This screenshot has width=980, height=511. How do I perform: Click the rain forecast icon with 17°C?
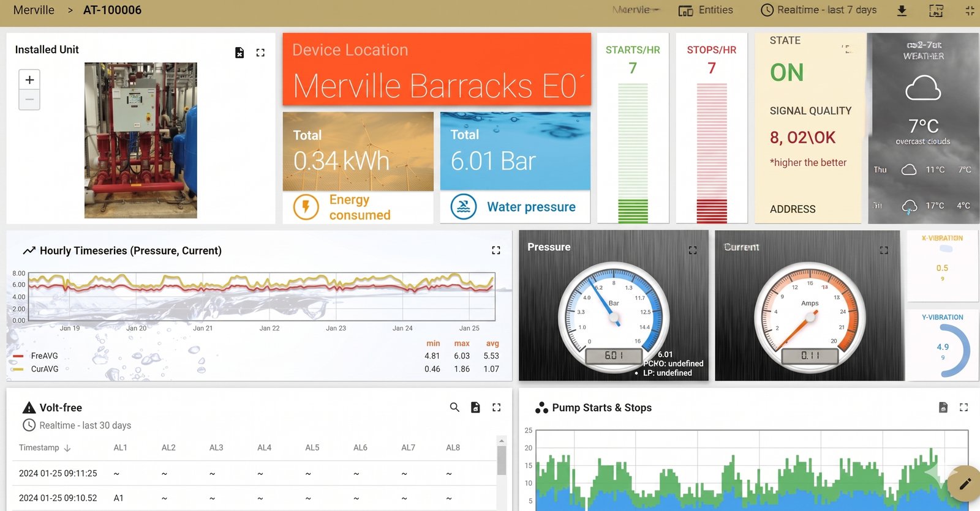[x=910, y=207]
